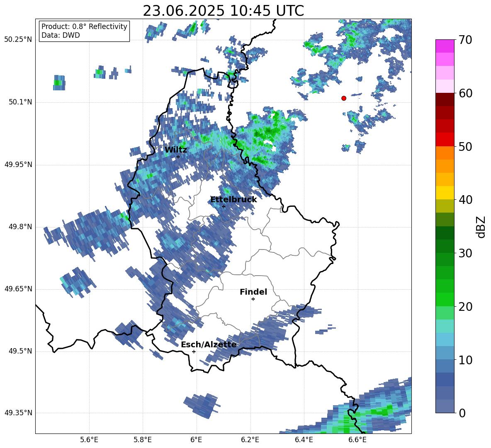Image resolution: width=491 pixels, height=448 pixels.
Task: Click the red dot radar marker
Action: (x=343, y=98)
